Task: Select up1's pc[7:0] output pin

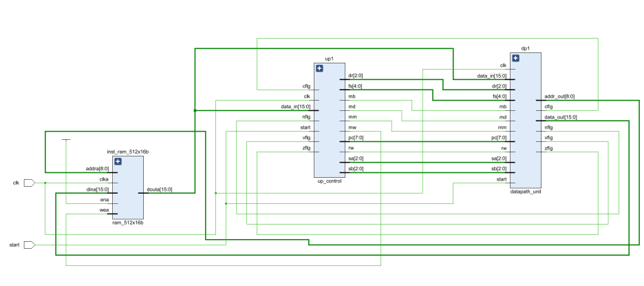Action: (x=356, y=138)
